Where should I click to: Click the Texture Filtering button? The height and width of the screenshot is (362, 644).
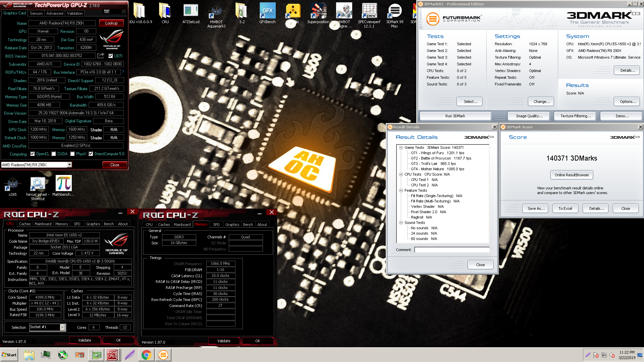pos(575,116)
